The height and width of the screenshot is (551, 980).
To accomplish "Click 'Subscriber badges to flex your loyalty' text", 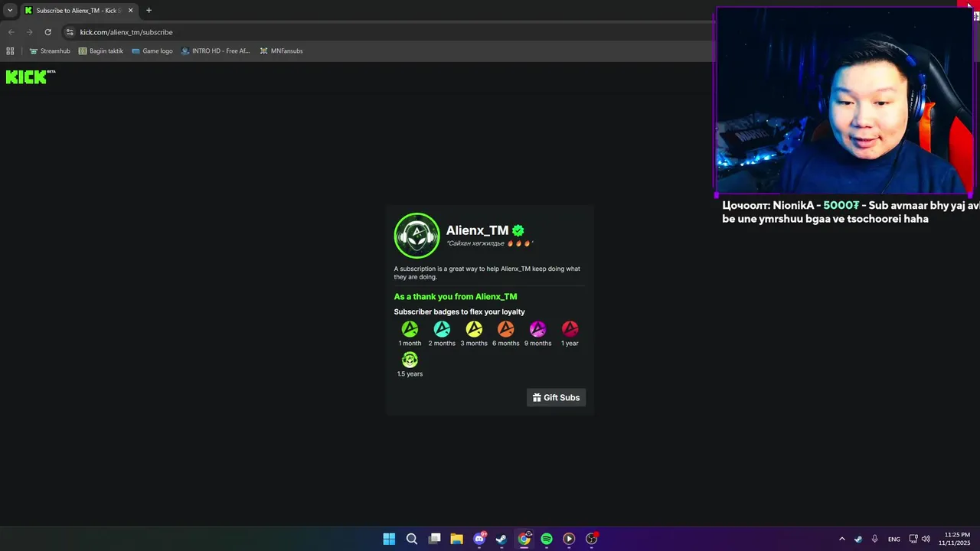I will point(459,311).
